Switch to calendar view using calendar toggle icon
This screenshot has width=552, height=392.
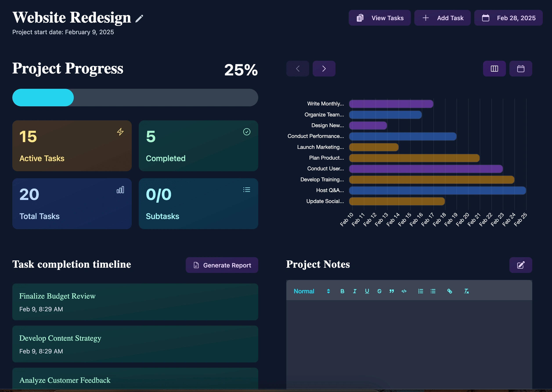[520, 69]
